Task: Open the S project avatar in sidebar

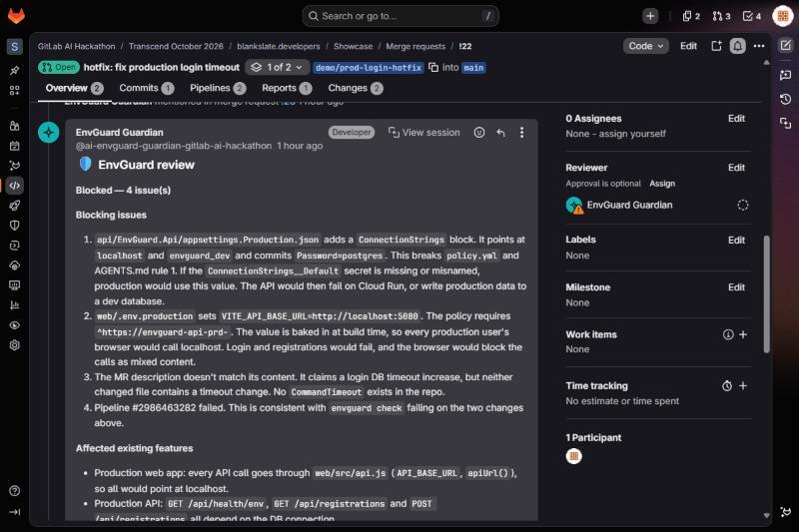Action: point(14,46)
